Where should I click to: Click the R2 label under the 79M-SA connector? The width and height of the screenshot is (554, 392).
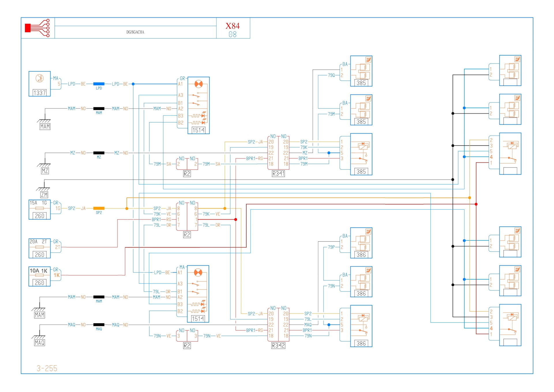[187, 174]
